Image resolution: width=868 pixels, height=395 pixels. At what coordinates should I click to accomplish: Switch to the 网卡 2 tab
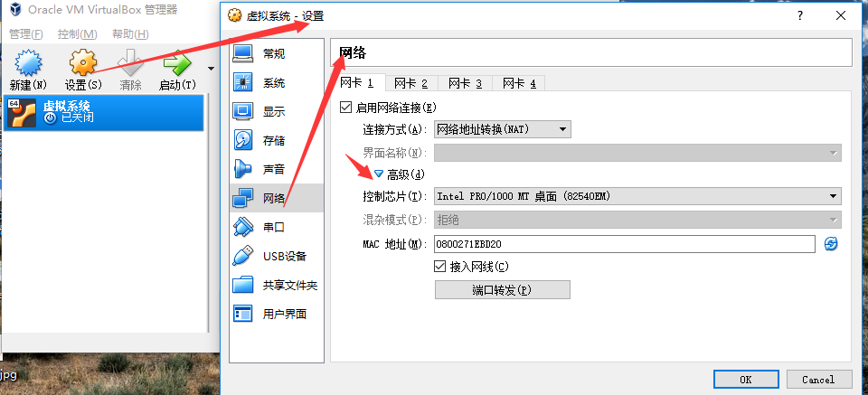coord(410,83)
